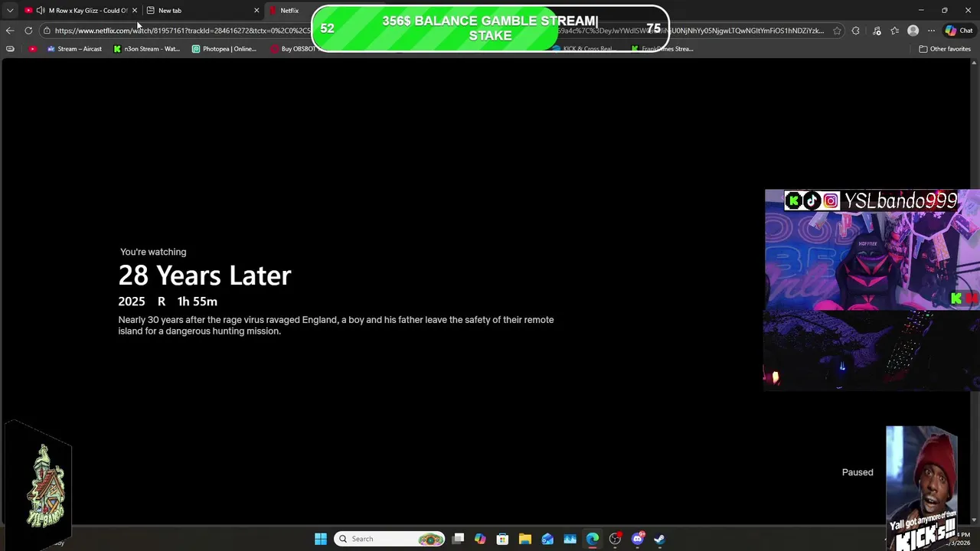Click the 1h 55m runtime text
The image size is (980, 551).
[197, 302]
